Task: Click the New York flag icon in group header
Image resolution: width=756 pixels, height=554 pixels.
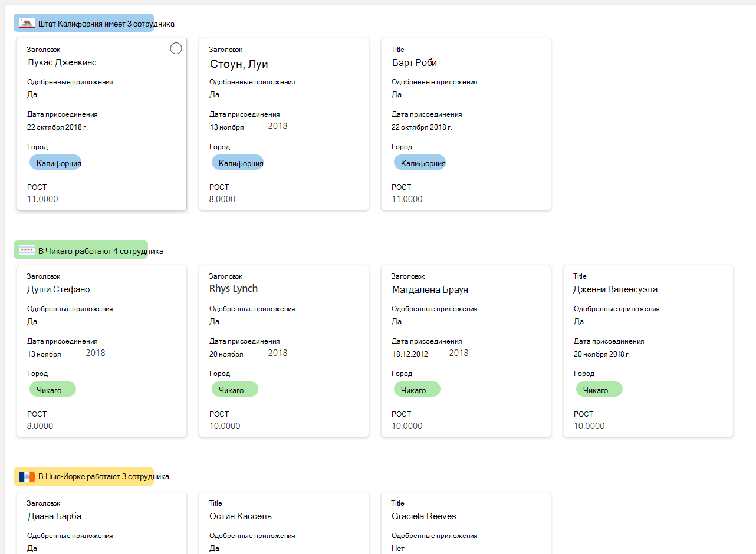Action: [x=27, y=476]
